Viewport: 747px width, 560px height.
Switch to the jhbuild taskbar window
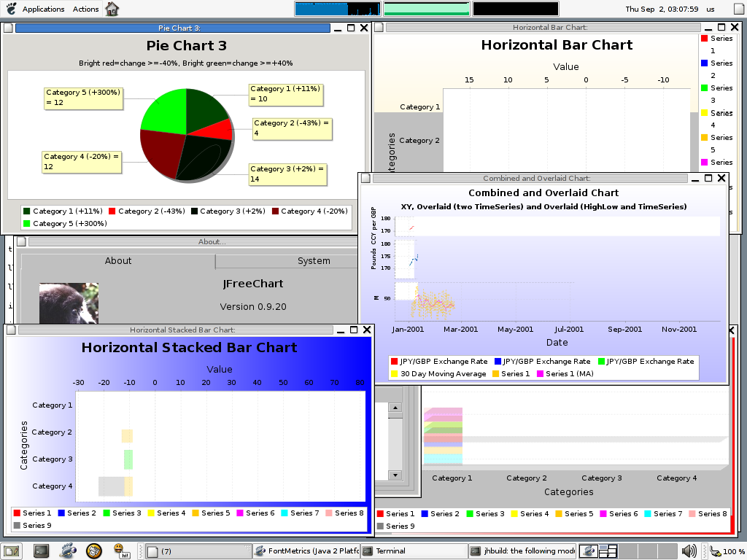pyautogui.click(x=522, y=551)
